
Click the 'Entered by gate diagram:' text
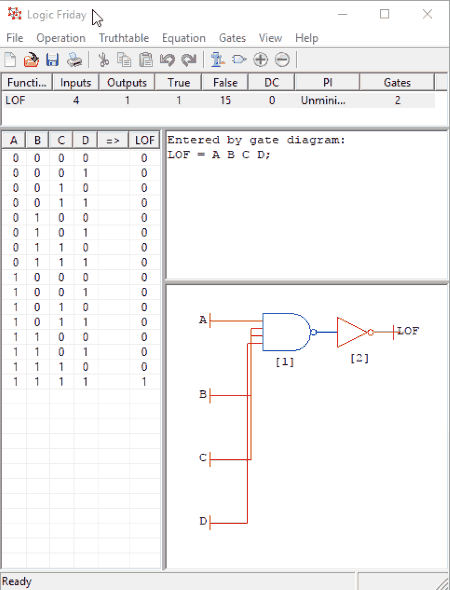tap(256, 140)
